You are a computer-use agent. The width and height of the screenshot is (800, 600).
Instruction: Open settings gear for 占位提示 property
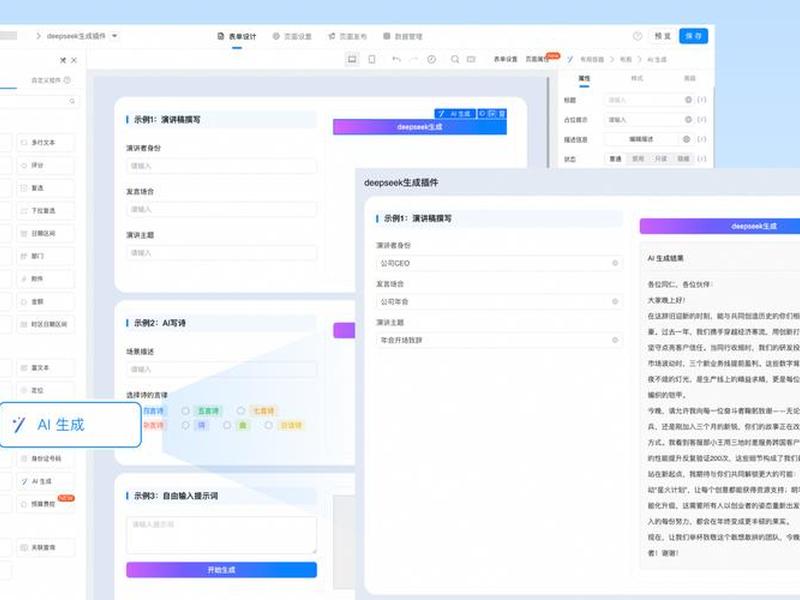pos(688,119)
